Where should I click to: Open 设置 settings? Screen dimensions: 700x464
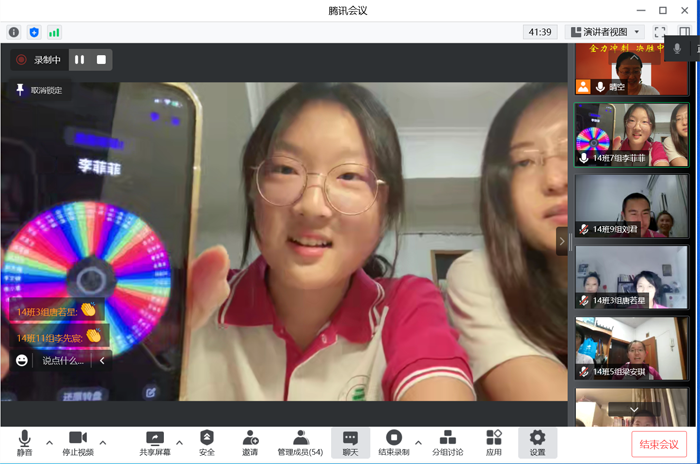pyautogui.click(x=538, y=443)
